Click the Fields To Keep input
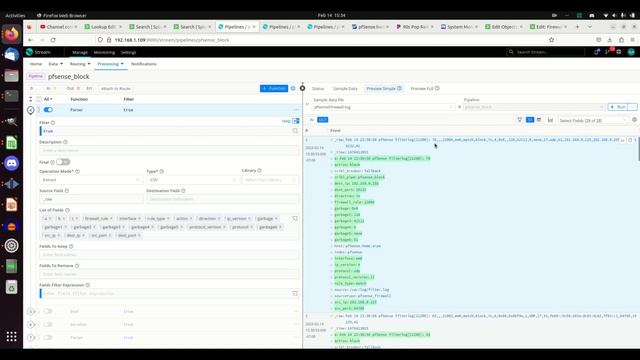This screenshot has width=640, height=360. pos(169,255)
